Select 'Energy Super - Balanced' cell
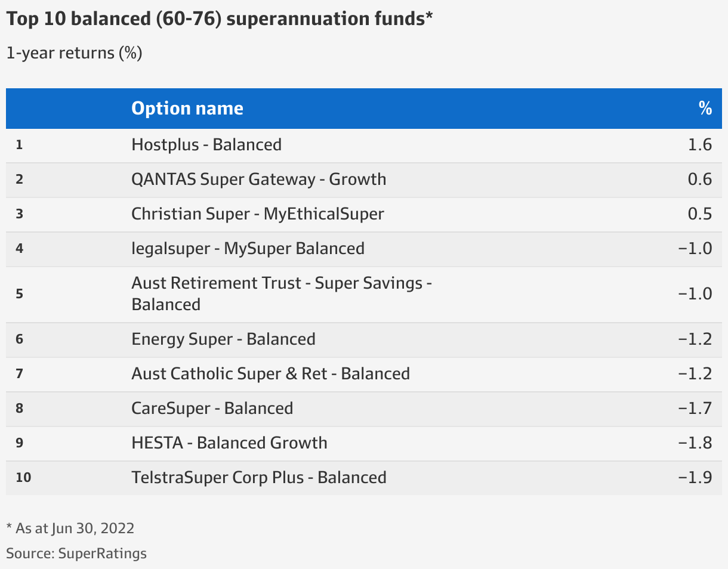Screen dimensions: 728x569 (x=223, y=339)
